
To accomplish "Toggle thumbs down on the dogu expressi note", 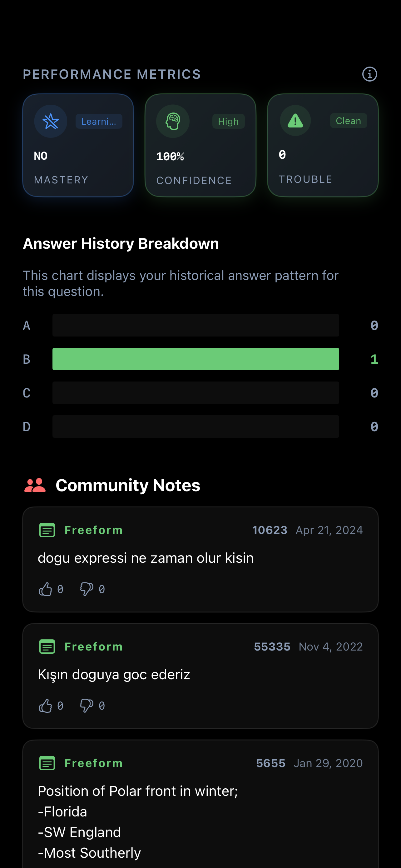I will point(86,589).
